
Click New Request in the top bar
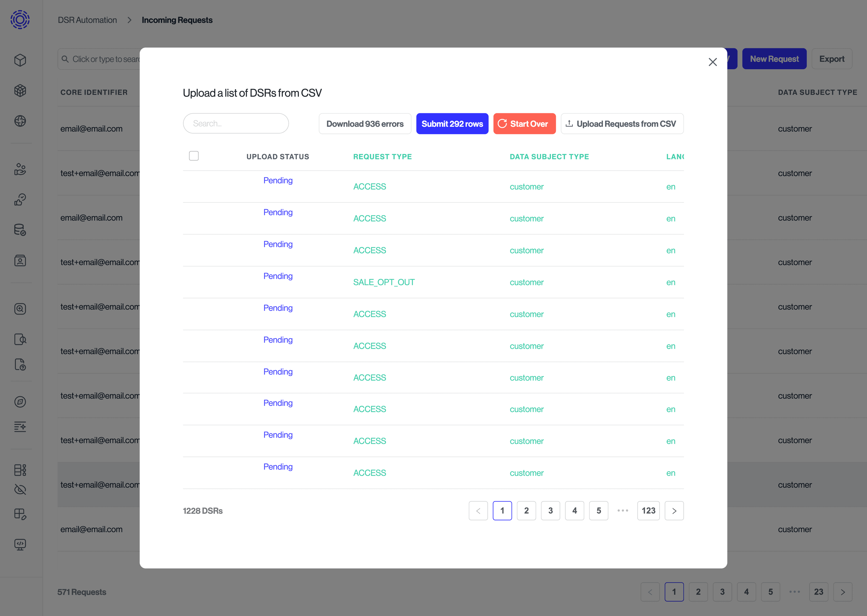click(x=774, y=58)
